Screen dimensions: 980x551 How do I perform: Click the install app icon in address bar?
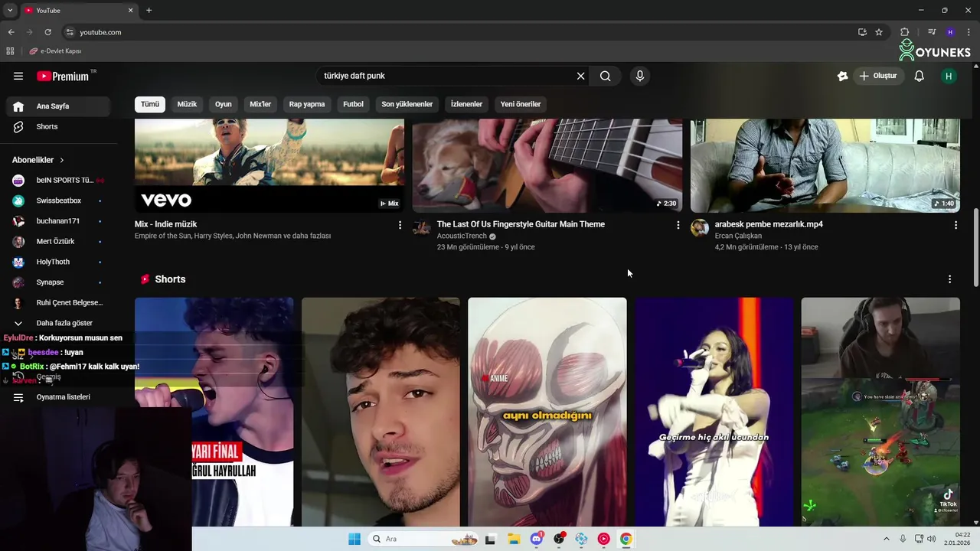(862, 32)
